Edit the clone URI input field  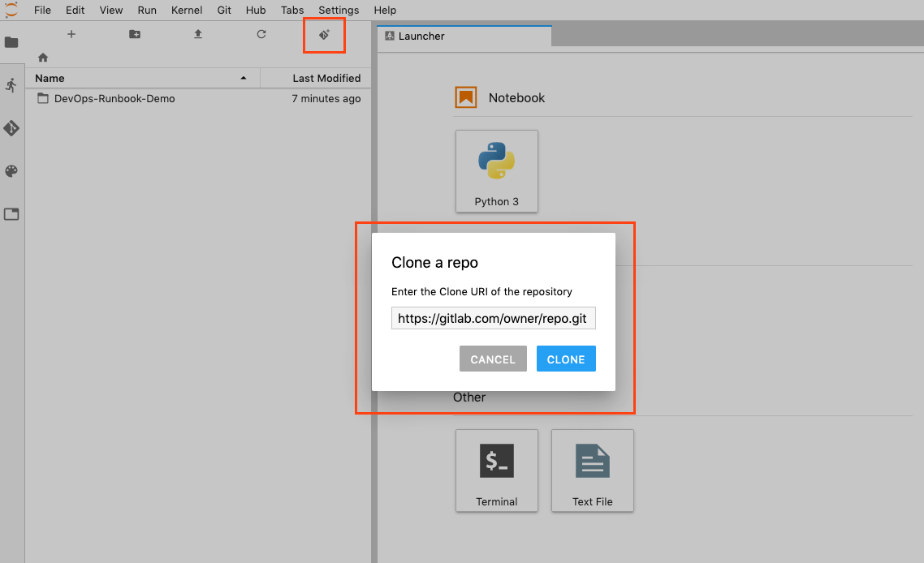point(493,318)
